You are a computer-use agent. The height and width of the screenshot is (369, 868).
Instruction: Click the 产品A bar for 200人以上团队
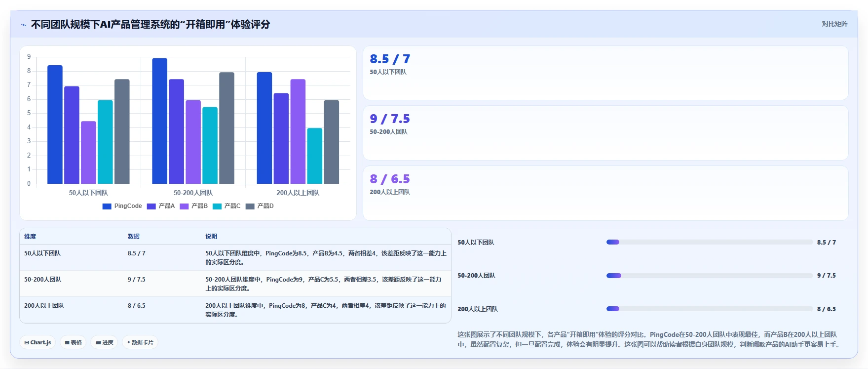click(x=281, y=138)
